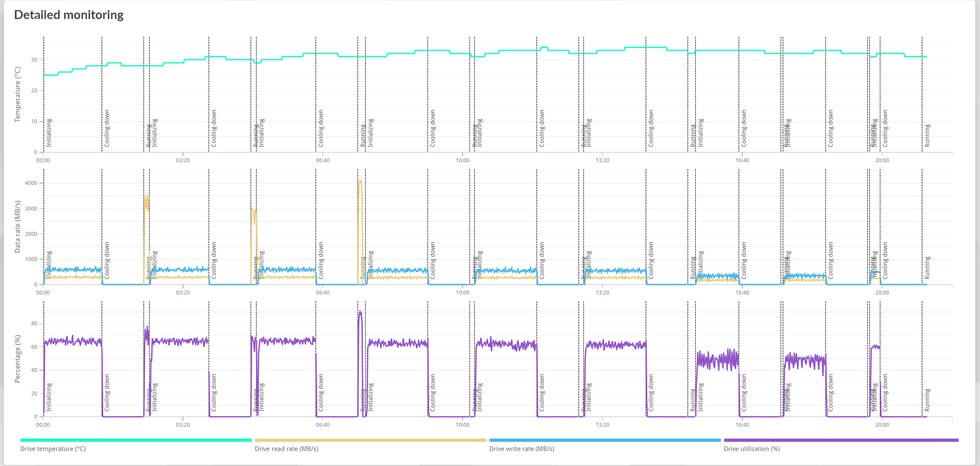Click the last 'Running' marker in the temperature chart

point(927,136)
